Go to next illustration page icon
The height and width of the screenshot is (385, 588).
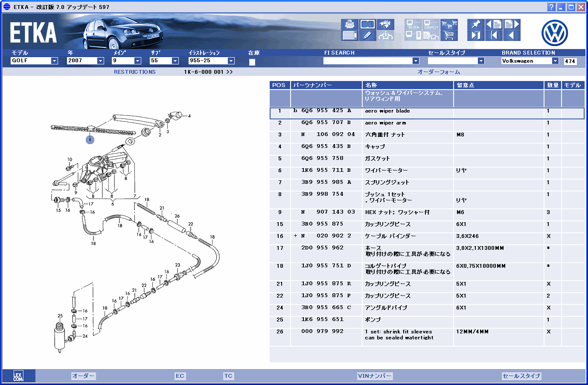[512, 24]
